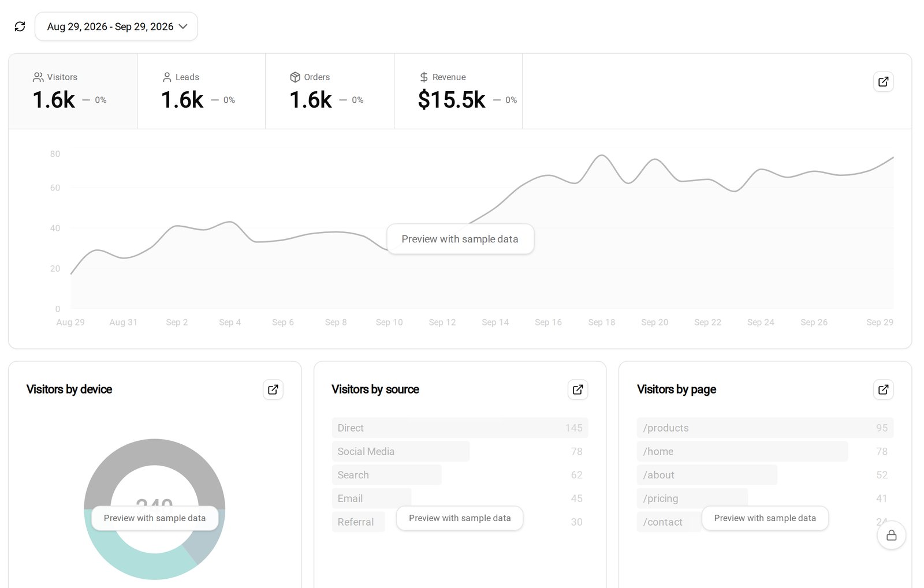Click the $15.5k revenue value
This screenshot has height=588, width=924.
click(452, 100)
